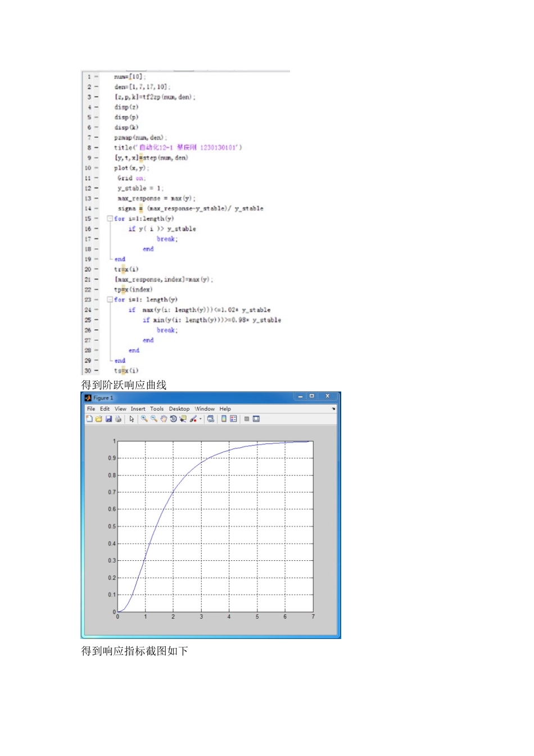Collapse the for loop at line 23
Screen dimensions: 534x756
click(110, 300)
